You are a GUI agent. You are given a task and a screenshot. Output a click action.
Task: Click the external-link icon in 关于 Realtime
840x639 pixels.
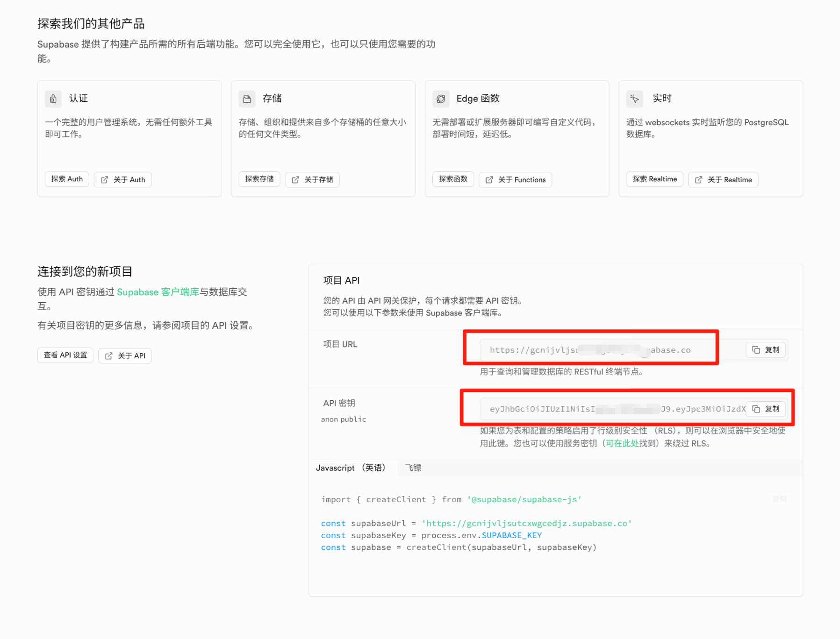699,180
